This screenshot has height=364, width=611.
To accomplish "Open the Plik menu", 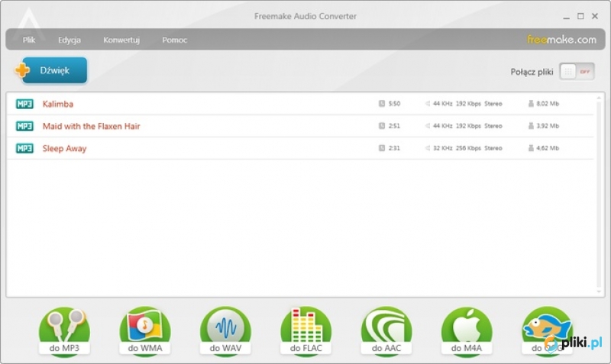I will click(x=29, y=40).
